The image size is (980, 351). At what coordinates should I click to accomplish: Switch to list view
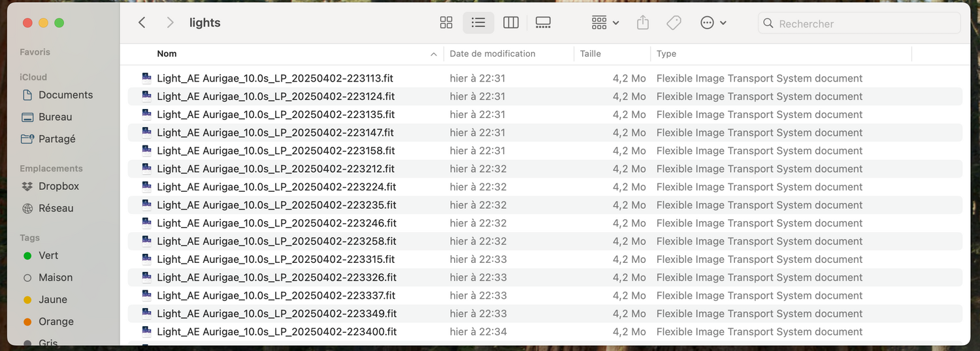[x=478, y=23]
